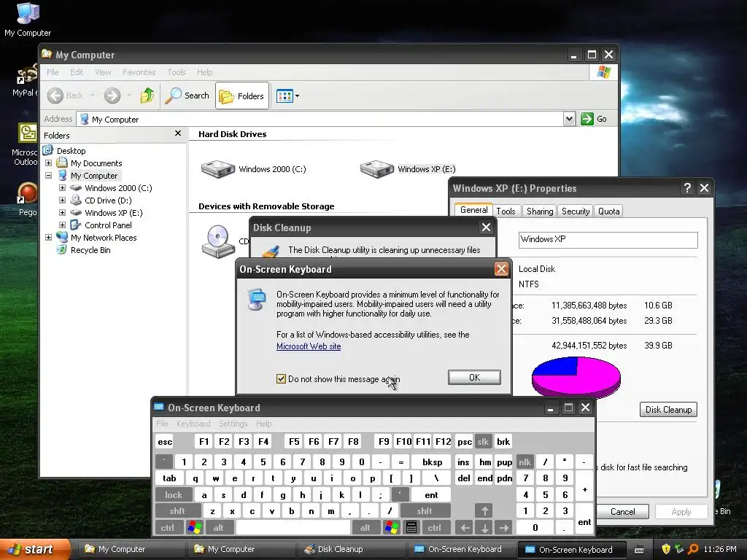
Task: Open the File menu in My Computer
Action: 53,72
